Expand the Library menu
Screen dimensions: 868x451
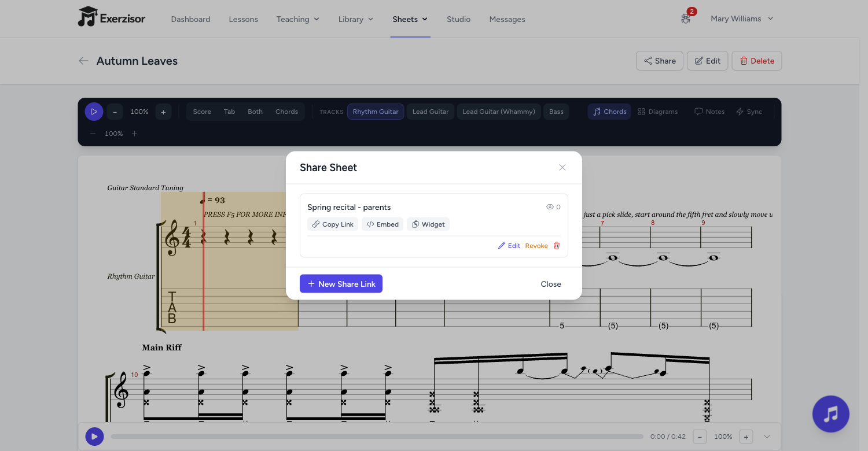point(356,19)
